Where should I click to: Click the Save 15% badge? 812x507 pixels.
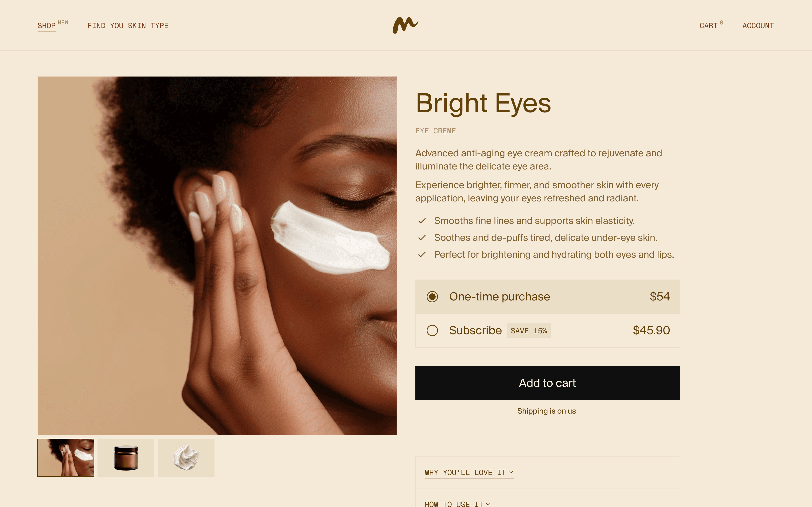point(528,331)
